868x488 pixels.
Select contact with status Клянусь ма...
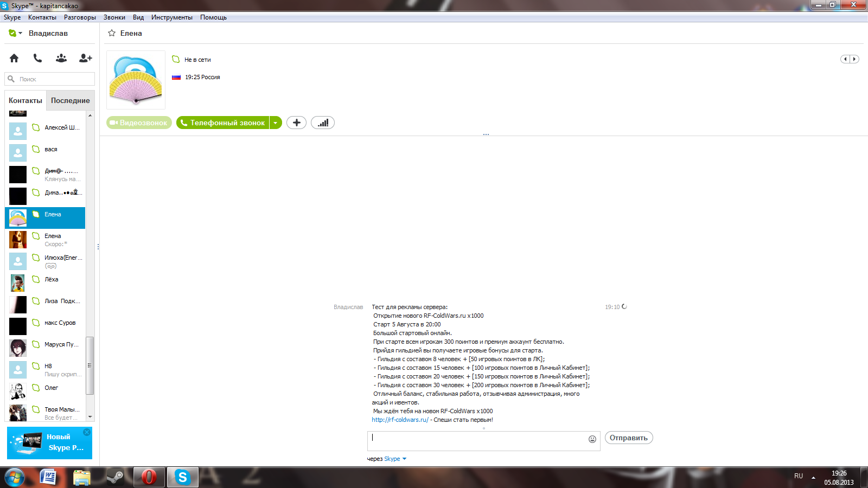[x=45, y=175]
